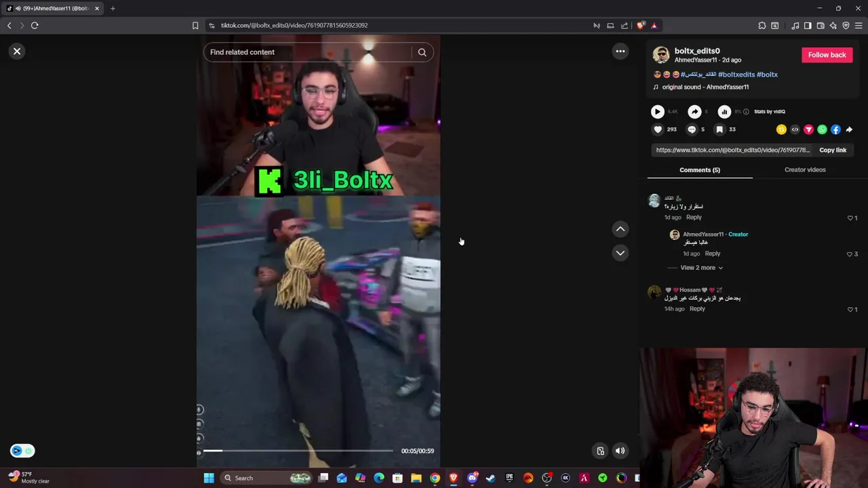
Task: Open the three-dots more options menu
Action: tap(620, 52)
